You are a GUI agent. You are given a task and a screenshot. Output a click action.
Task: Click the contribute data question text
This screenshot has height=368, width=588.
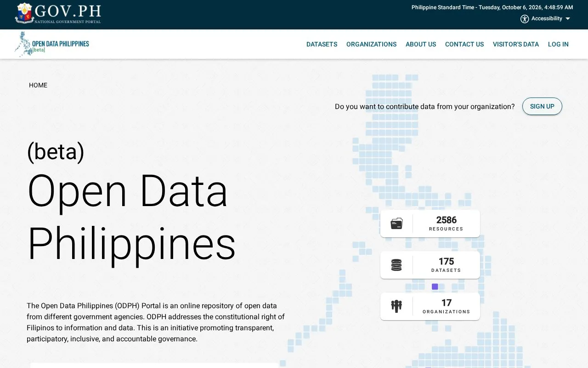tap(425, 106)
